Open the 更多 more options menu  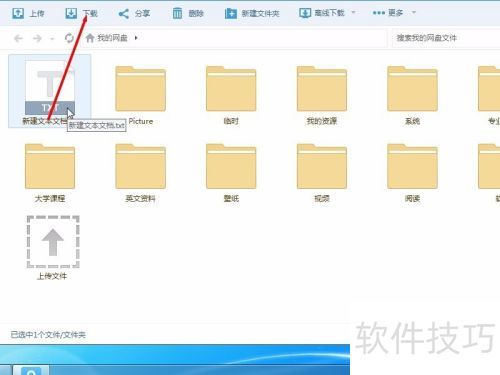[394, 13]
